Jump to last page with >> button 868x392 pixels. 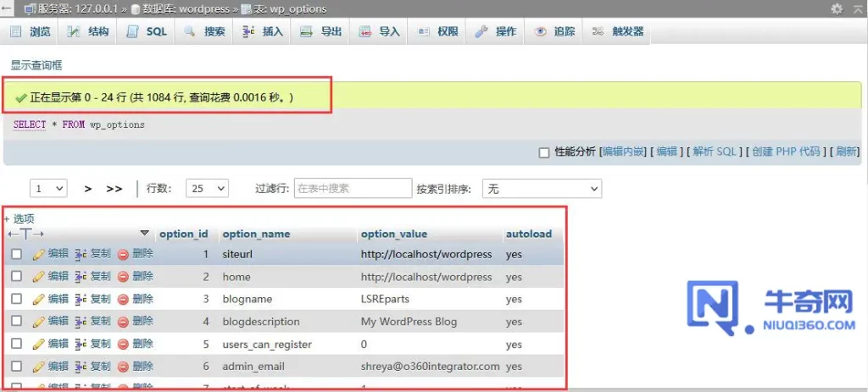coord(114,189)
